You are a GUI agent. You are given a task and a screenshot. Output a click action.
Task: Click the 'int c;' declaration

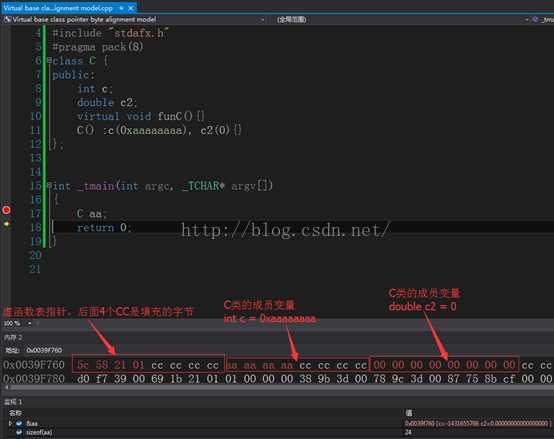pos(95,89)
